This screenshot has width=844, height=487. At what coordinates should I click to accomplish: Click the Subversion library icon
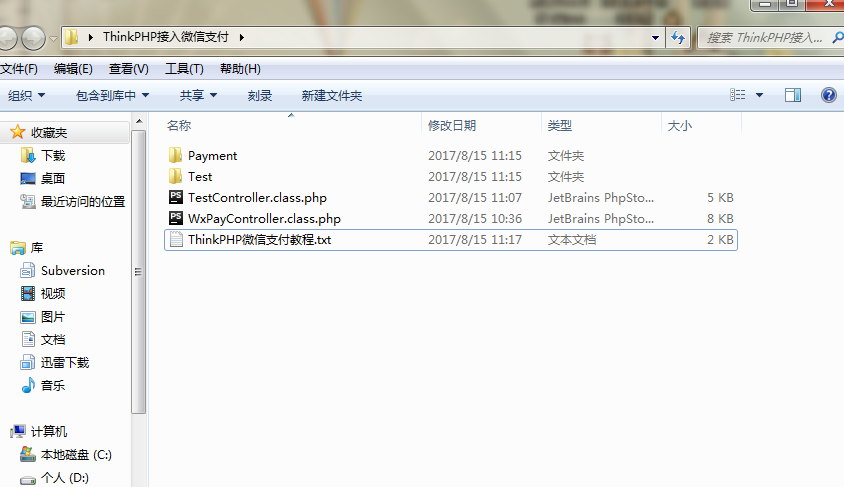[x=28, y=270]
